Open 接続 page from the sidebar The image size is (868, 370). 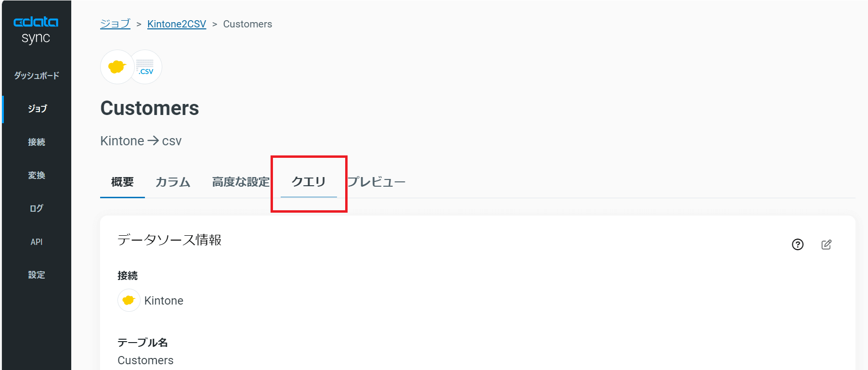(37, 142)
